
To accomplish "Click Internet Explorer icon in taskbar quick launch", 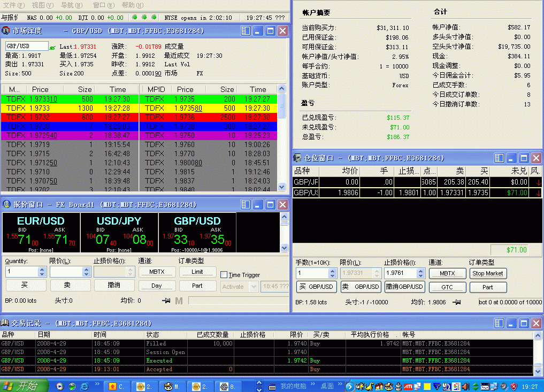I will click(85, 386).
